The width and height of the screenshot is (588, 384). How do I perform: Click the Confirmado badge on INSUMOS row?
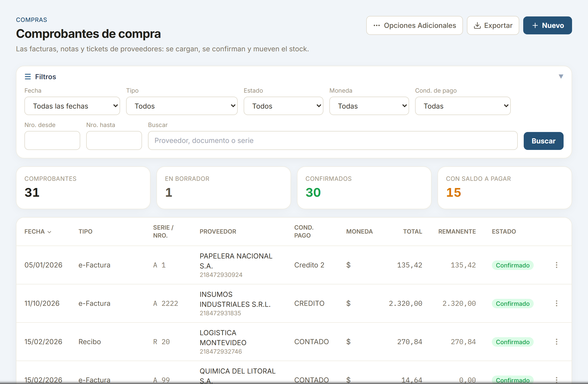(513, 304)
